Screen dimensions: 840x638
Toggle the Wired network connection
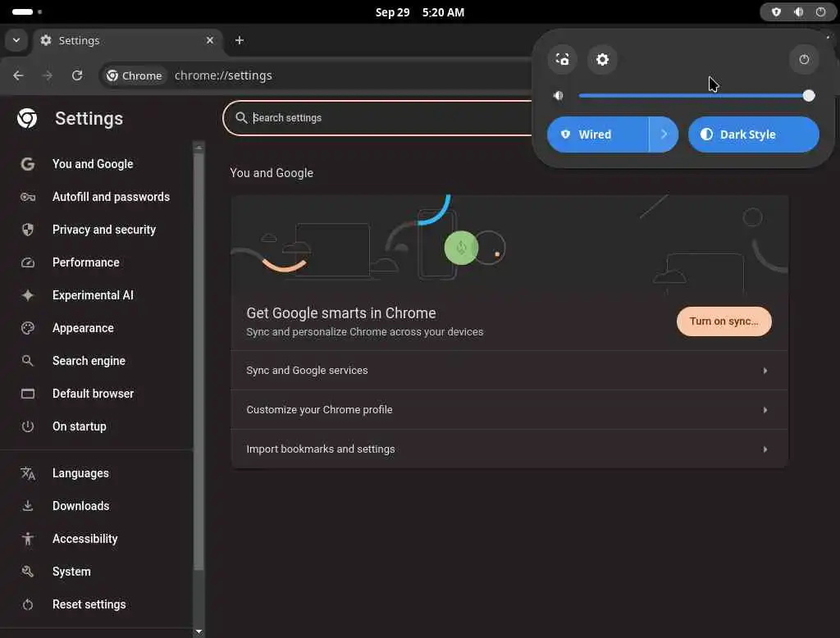point(597,134)
